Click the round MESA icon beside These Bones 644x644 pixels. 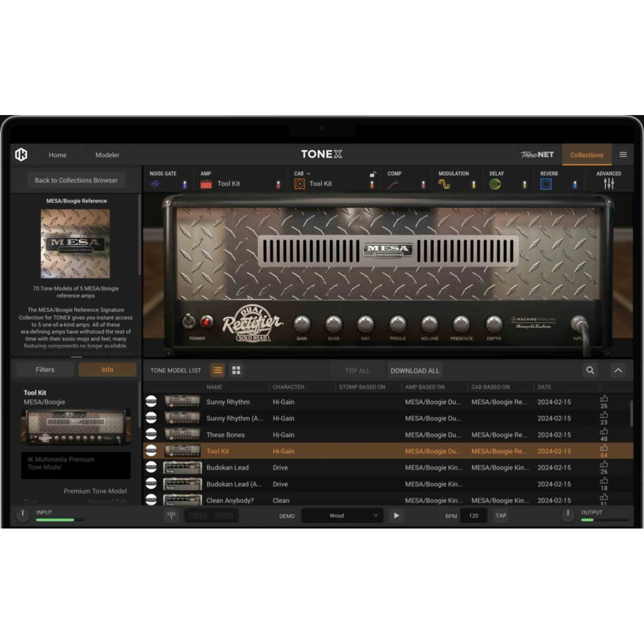(x=151, y=434)
